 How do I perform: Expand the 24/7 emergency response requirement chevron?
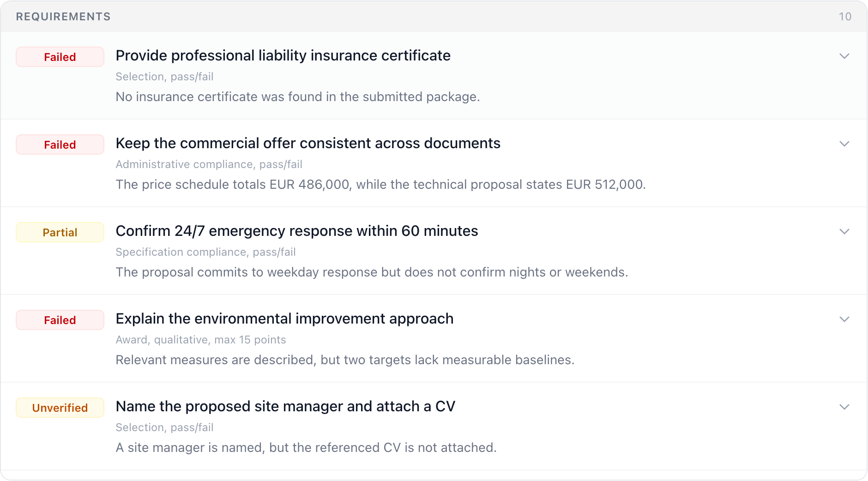coord(844,232)
